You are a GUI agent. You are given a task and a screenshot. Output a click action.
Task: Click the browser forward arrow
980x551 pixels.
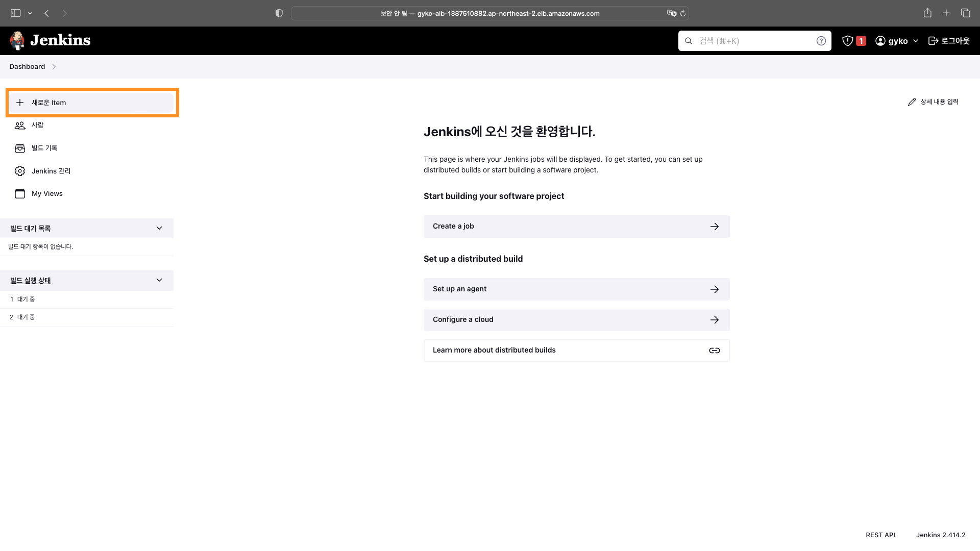click(65, 13)
